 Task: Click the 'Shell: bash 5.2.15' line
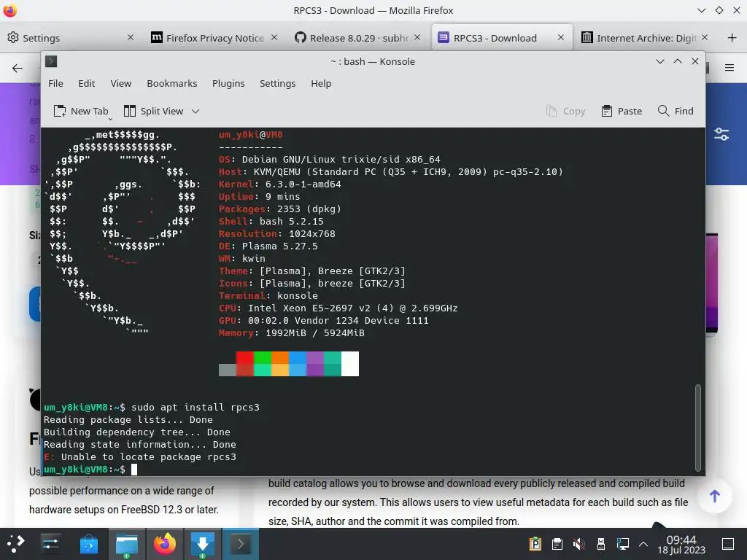[271, 221]
